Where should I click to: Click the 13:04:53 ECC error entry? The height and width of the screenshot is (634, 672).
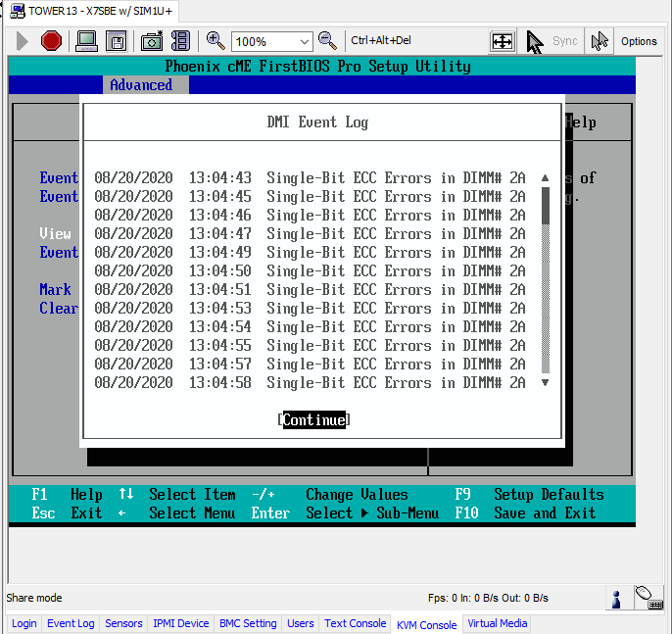[310, 308]
